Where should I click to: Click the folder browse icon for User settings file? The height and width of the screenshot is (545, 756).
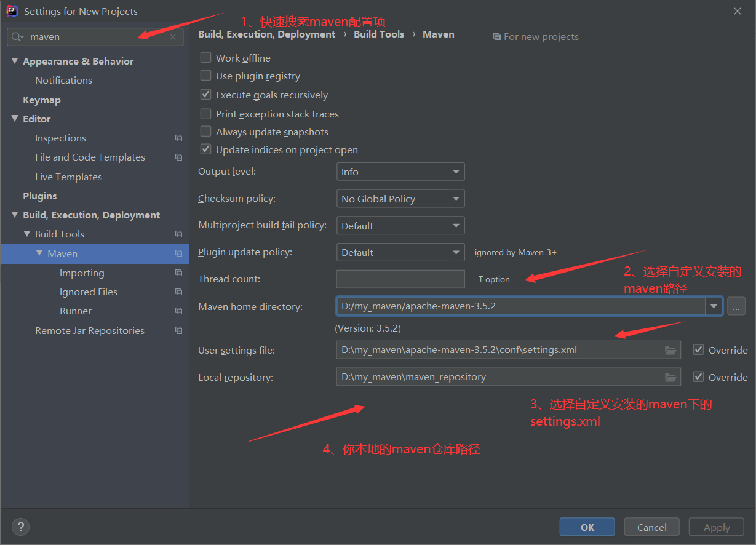click(x=670, y=350)
